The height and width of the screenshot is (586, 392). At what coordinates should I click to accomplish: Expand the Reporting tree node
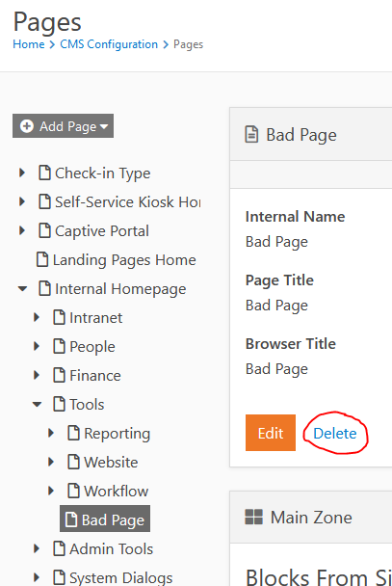point(51,433)
